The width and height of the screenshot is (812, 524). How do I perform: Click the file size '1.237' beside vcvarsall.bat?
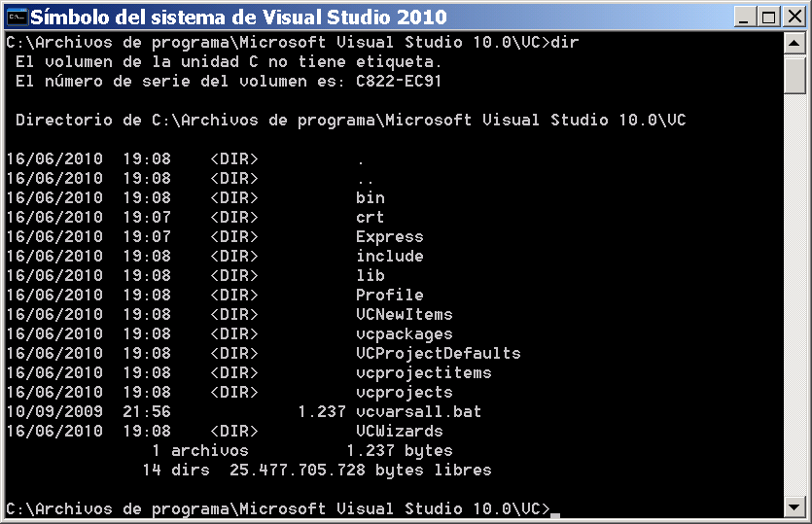tap(322, 411)
